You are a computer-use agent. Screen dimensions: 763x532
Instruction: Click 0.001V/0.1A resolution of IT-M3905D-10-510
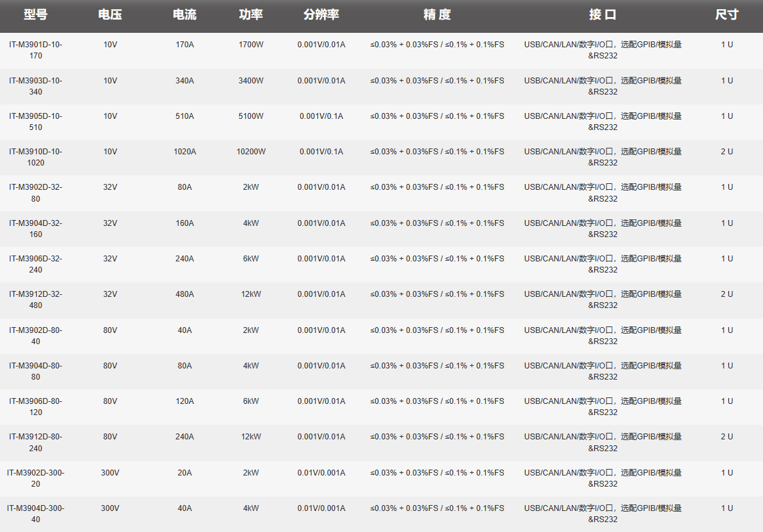click(321, 116)
